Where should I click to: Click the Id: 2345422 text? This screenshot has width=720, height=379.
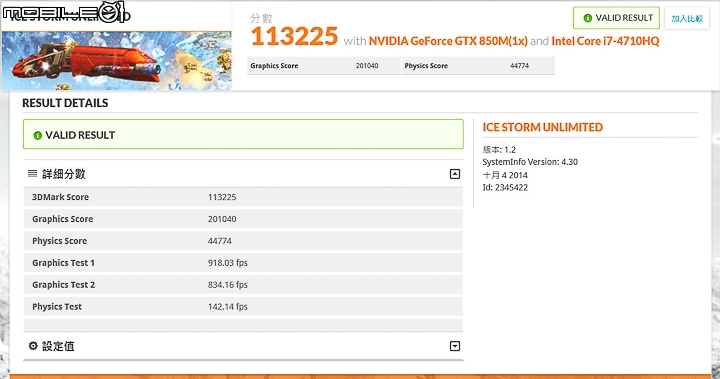[505, 187]
